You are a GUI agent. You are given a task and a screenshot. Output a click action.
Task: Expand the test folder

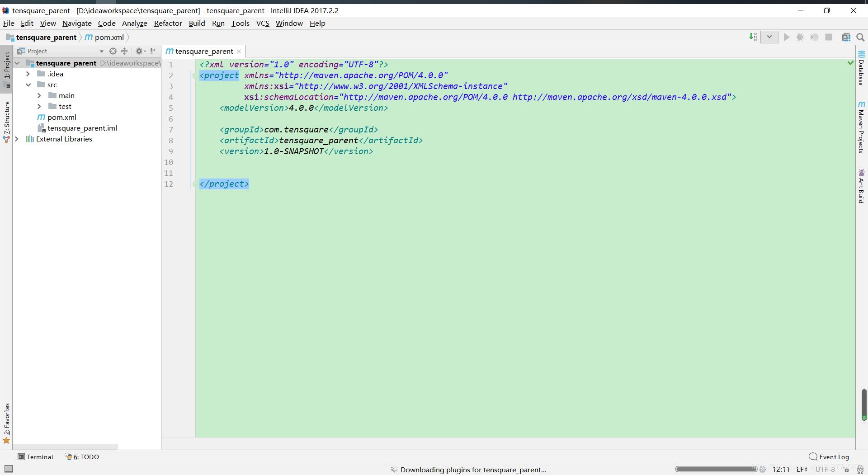point(39,106)
